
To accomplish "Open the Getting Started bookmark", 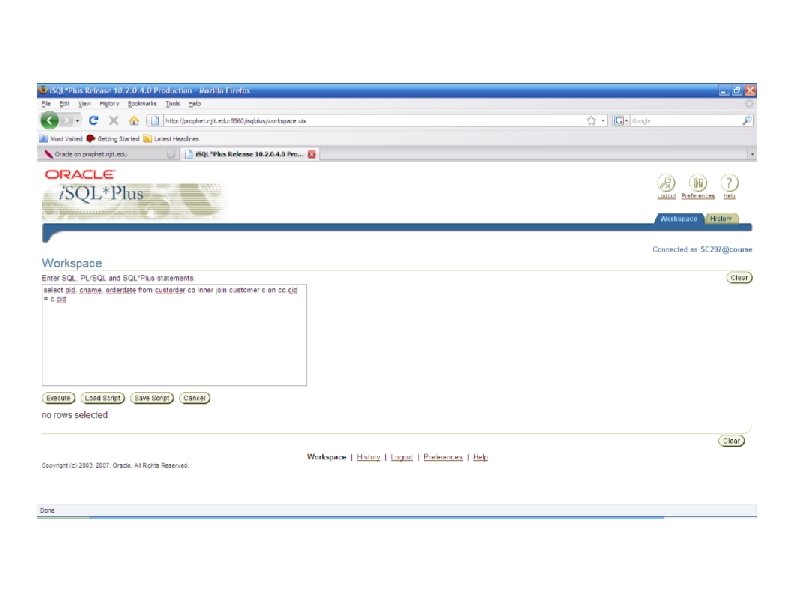I will tap(113, 139).
